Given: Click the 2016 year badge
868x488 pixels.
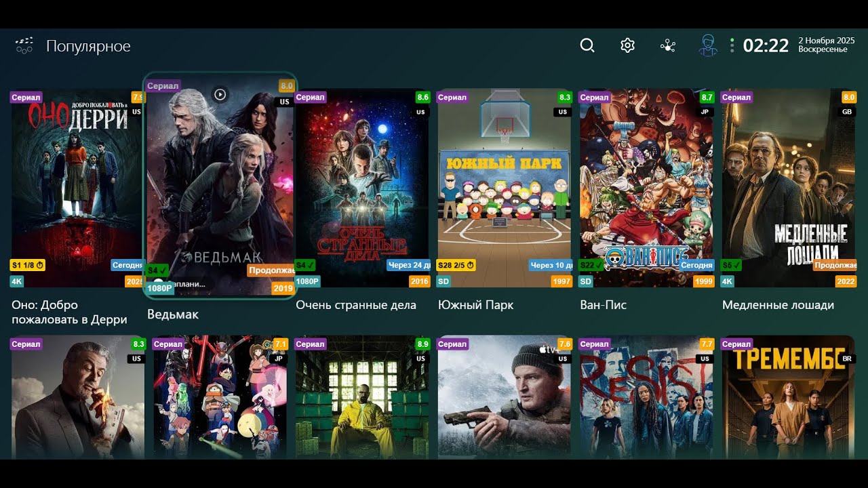Looking at the screenshot, I should pyautogui.click(x=420, y=281).
